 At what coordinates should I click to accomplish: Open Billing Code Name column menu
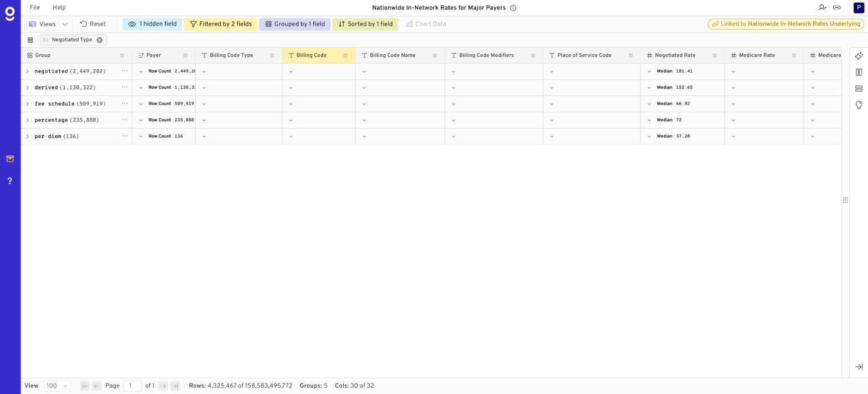pyautogui.click(x=435, y=55)
